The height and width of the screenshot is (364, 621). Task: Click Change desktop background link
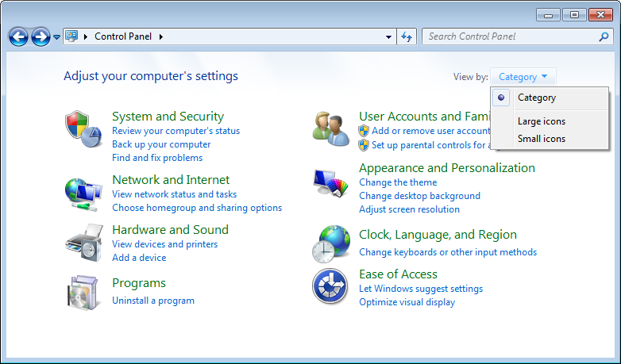[x=420, y=196]
